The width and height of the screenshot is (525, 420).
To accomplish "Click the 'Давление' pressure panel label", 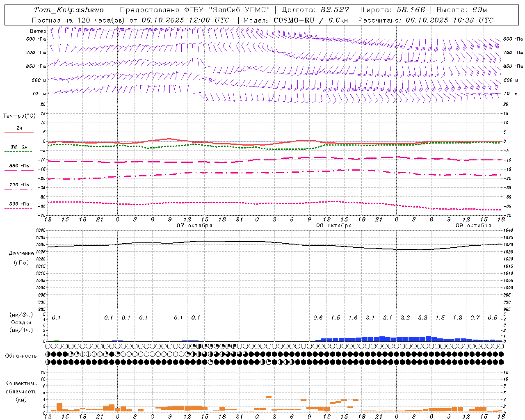I will point(21,253).
